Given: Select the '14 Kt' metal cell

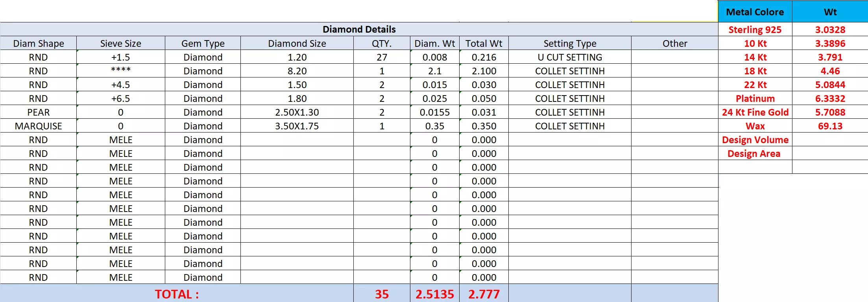Looking at the screenshot, I should [755, 57].
